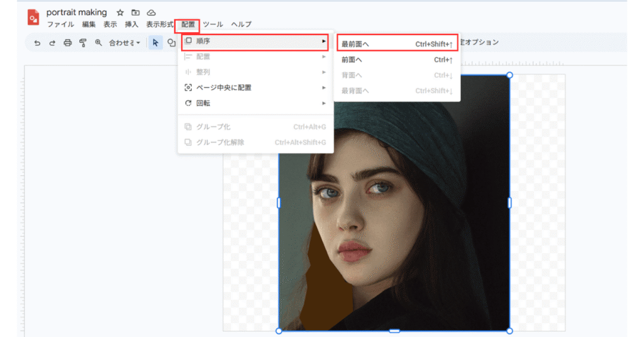644x337 pixels.
Task: Choose 前面へ Ctrl+↑ option
Action: (397, 60)
